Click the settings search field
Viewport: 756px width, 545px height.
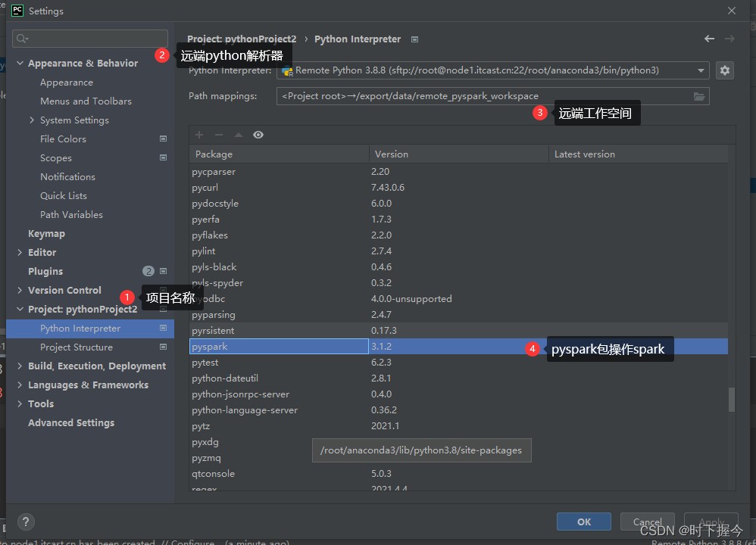click(x=90, y=39)
